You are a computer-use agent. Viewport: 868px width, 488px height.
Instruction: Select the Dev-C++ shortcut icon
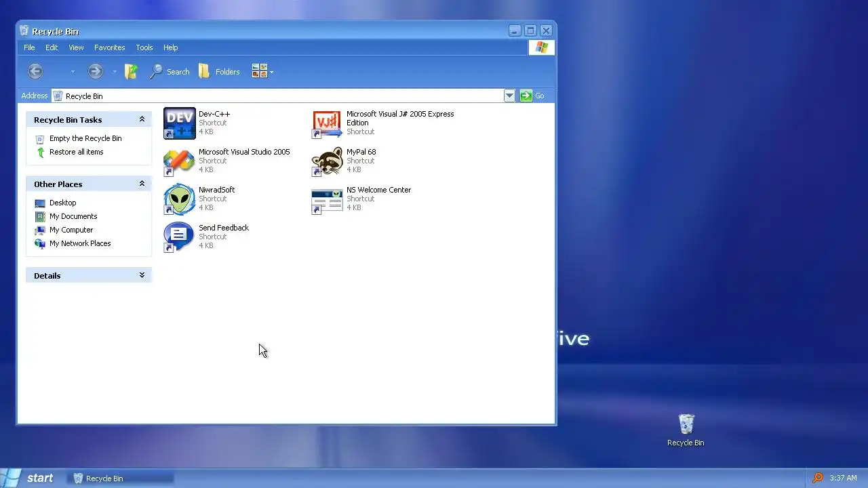(x=180, y=123)
